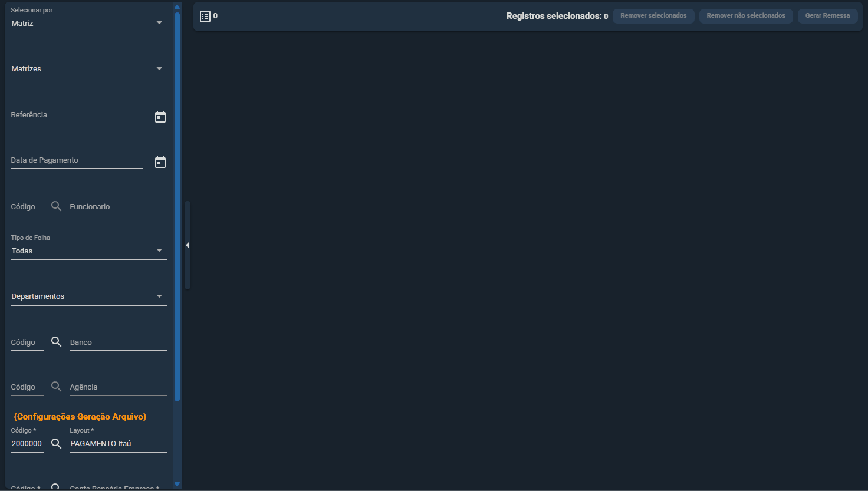Click the Banco Código field
Screen dimensions: 868x491
click(27, 342)
